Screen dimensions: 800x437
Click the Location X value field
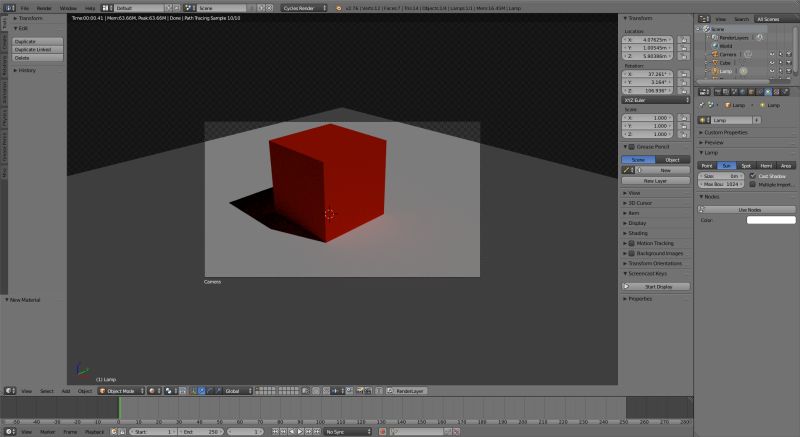[648, 40]
